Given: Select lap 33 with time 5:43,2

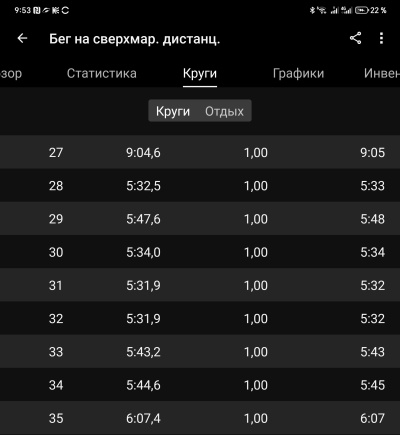Looking at the screenshot, I should [x=200, y=352].
